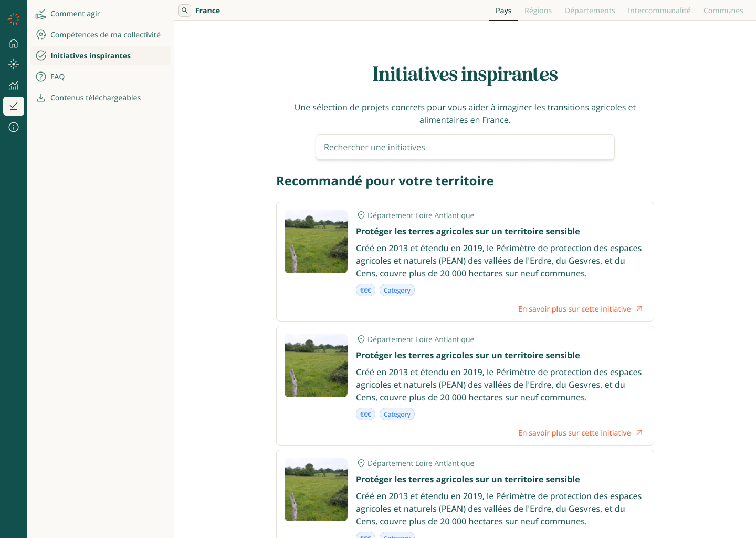Open Compétences de ma collectivité

coord(105,35)
